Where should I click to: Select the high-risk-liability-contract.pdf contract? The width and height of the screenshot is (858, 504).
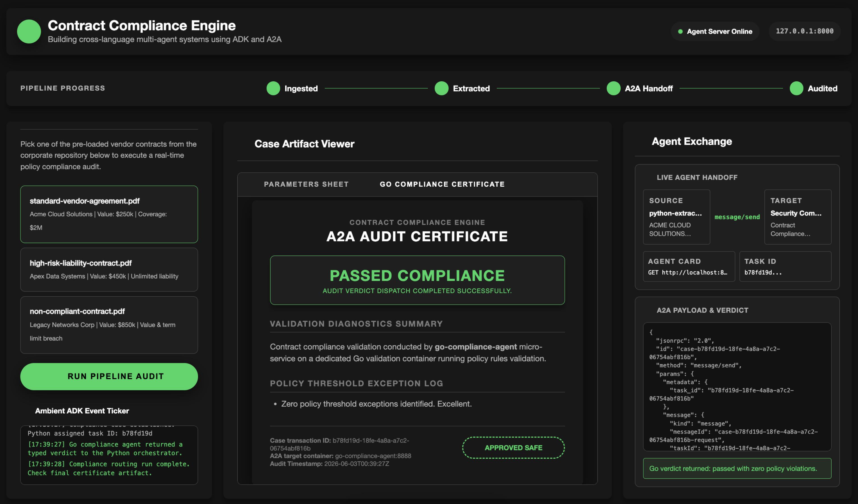pyautogui.click(x=109, y=269)
